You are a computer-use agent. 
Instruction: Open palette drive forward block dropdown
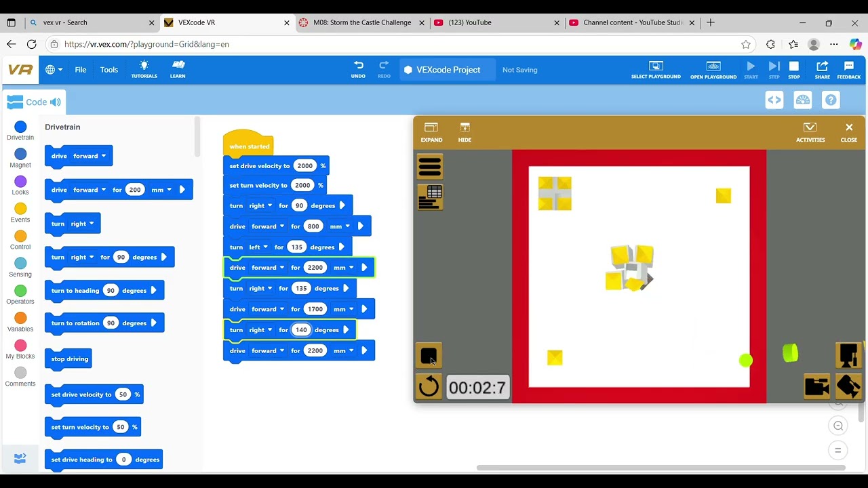coord(90,156)
